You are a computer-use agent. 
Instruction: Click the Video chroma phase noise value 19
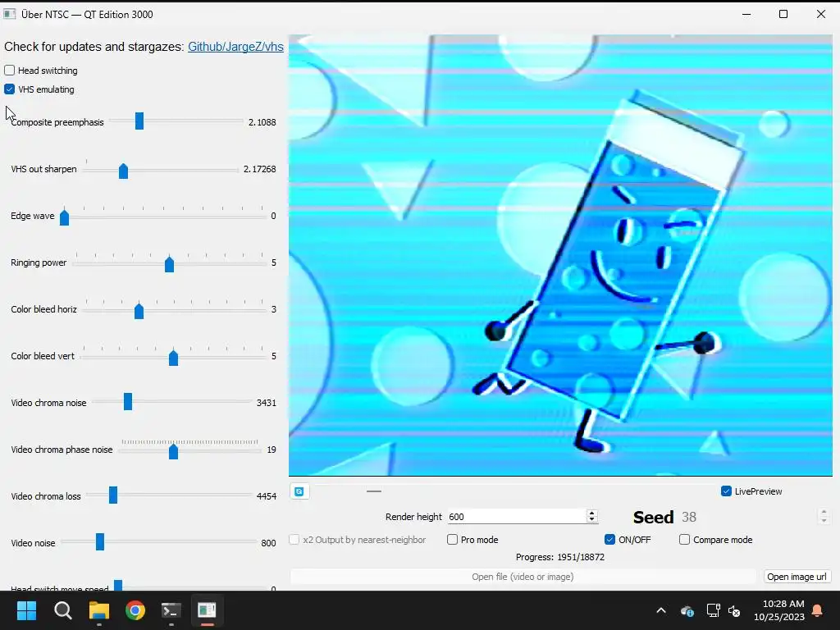(x=272, y=450)
